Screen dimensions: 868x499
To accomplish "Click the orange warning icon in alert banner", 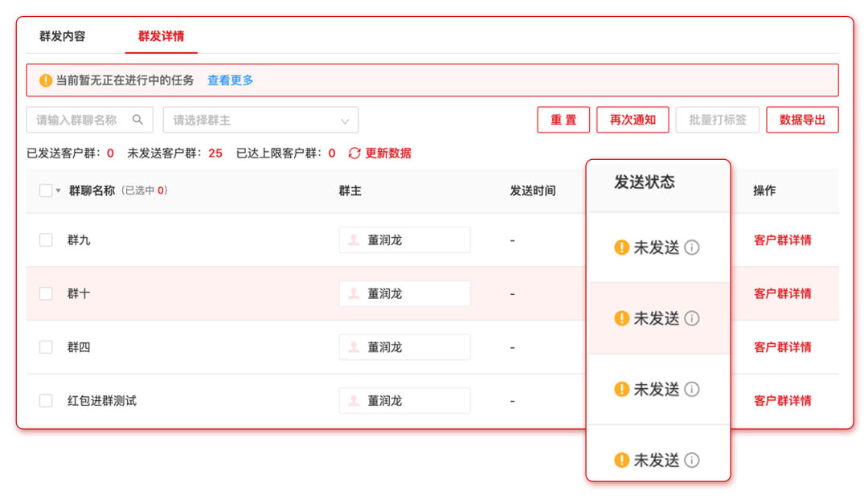I will pyautogui.click(x=46, y=80).
